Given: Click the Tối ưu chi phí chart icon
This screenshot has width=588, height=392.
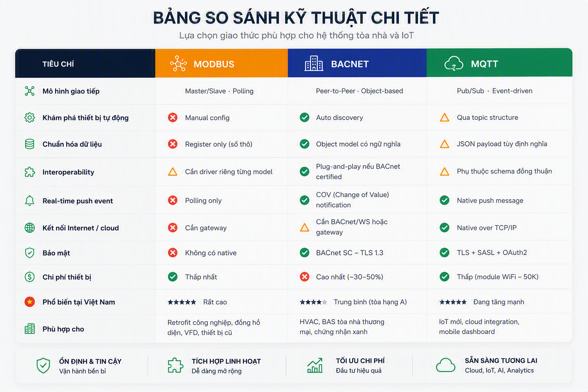Looking at the screenshot, I should [x=315, y=366].
